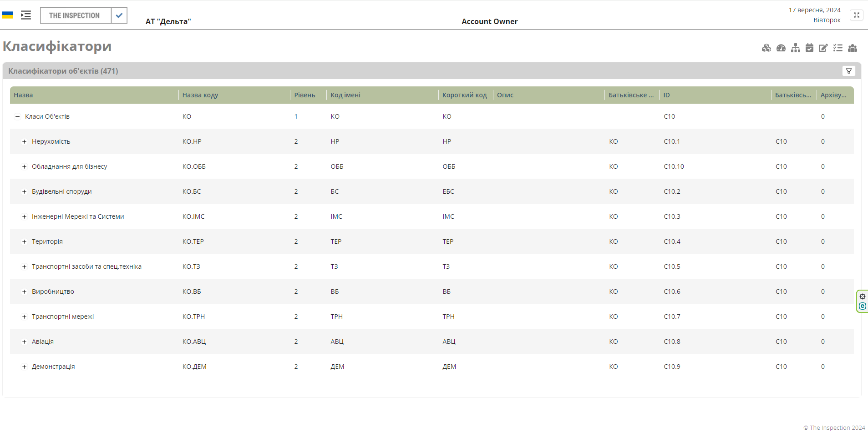868x432 pixels.
Task: Open the dashboard gauge icon
Action: 781,48
